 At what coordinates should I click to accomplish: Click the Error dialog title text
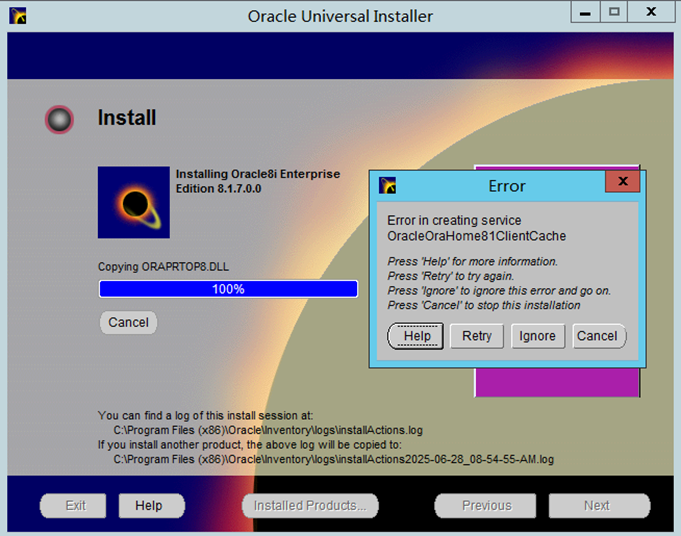(507, 186)
